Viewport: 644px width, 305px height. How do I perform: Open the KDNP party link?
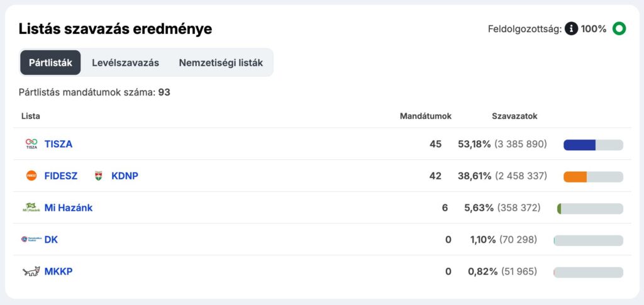click(x=125, y=176)
